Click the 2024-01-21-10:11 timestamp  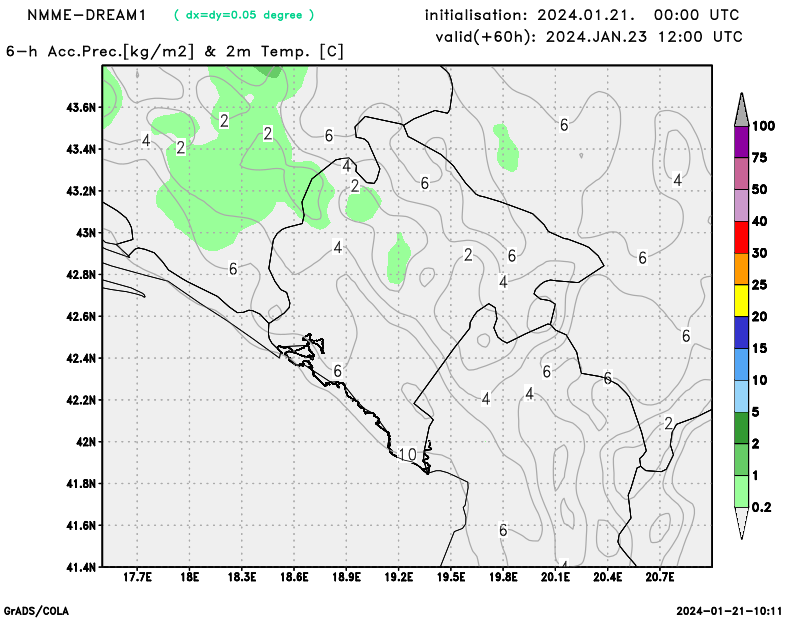[729, 611]
